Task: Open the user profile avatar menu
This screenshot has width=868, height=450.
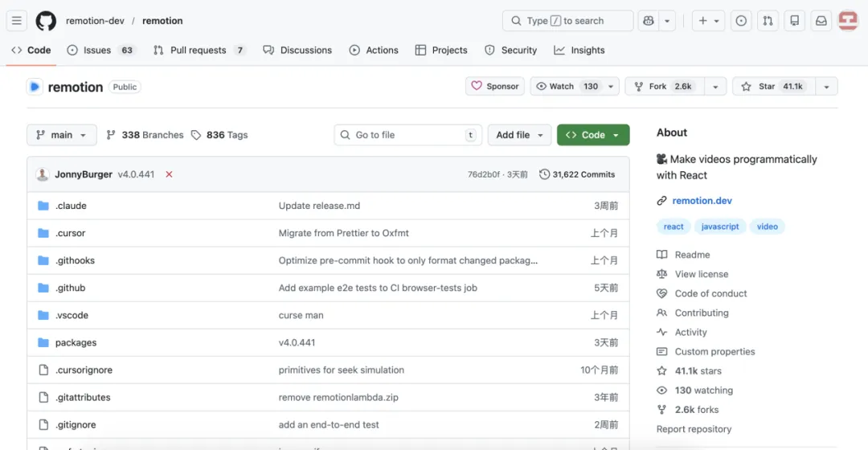Action: 848,20
